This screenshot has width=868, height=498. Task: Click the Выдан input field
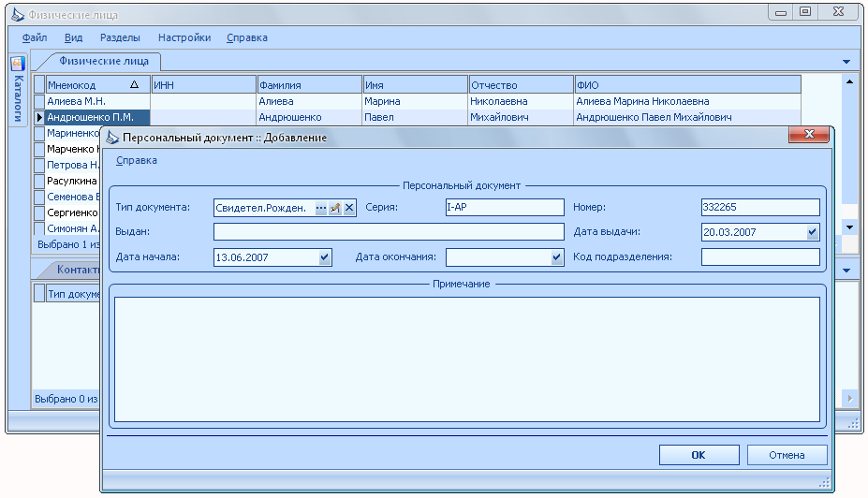(389, 232)
